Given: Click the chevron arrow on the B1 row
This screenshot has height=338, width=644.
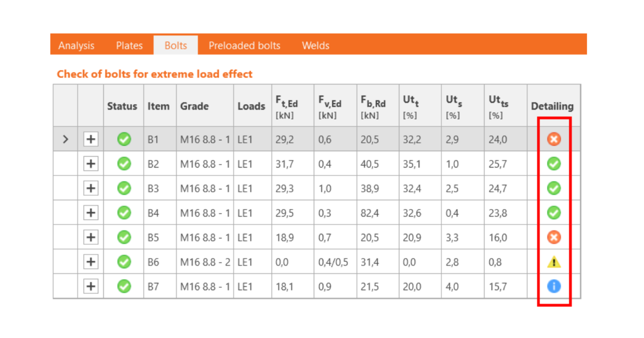Looking at the screenshot, I should 66,139.
